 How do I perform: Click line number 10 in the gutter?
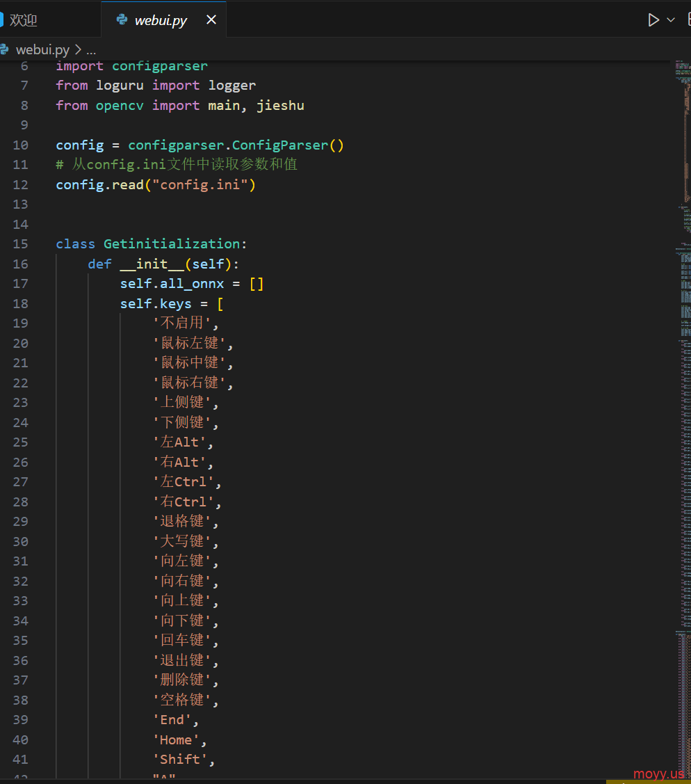click(x=21, y=145)
